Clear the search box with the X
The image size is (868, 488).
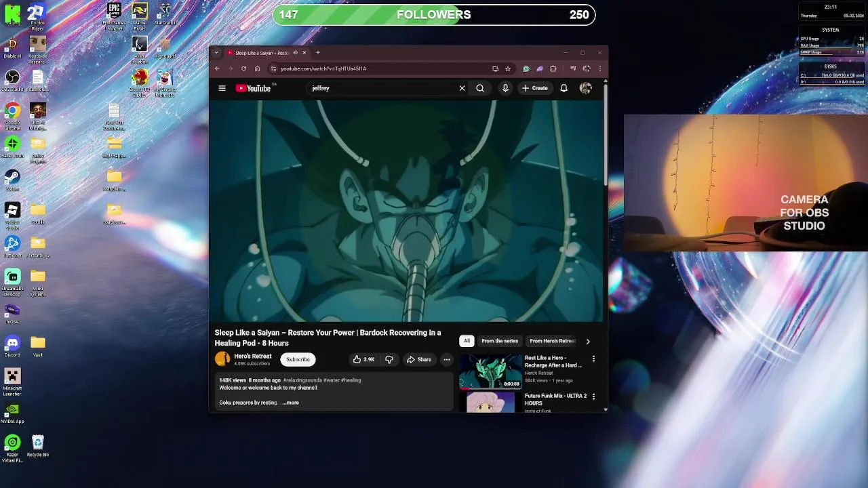462,88
